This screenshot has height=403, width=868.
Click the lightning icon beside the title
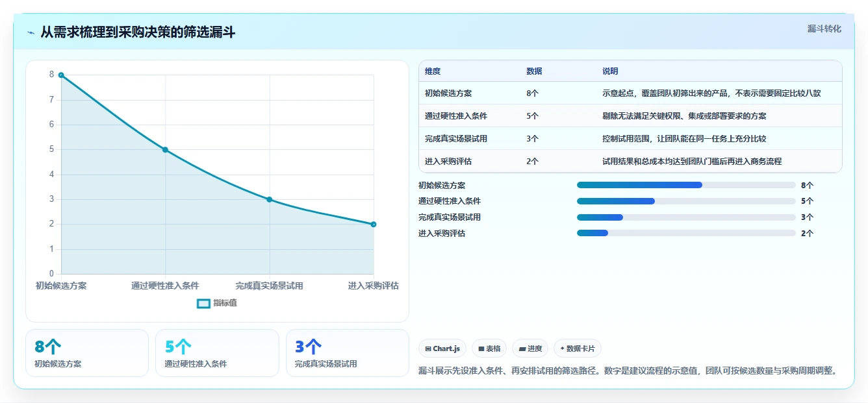click(31, 32)
